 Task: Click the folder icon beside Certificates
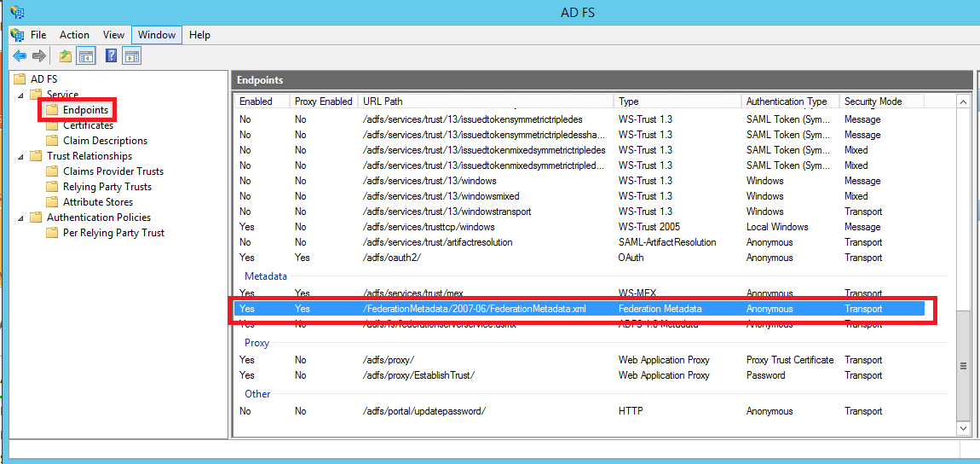click(52, 125)
